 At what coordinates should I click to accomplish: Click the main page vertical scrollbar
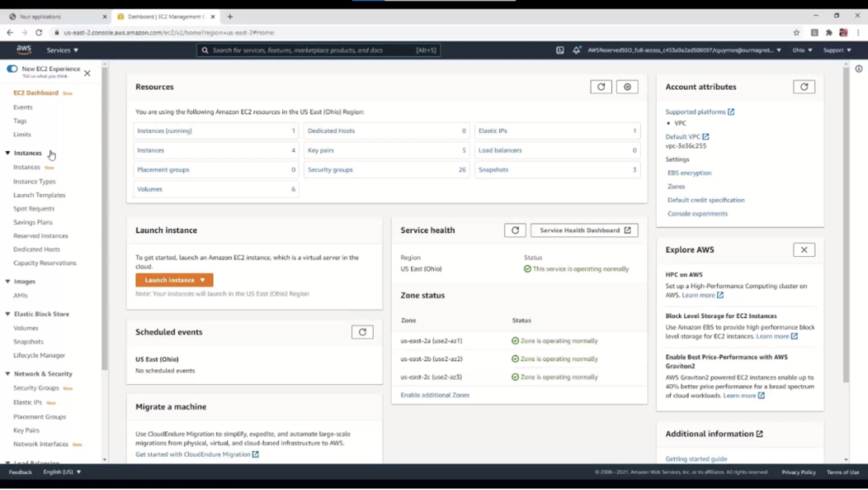click(x=845, y=225)
